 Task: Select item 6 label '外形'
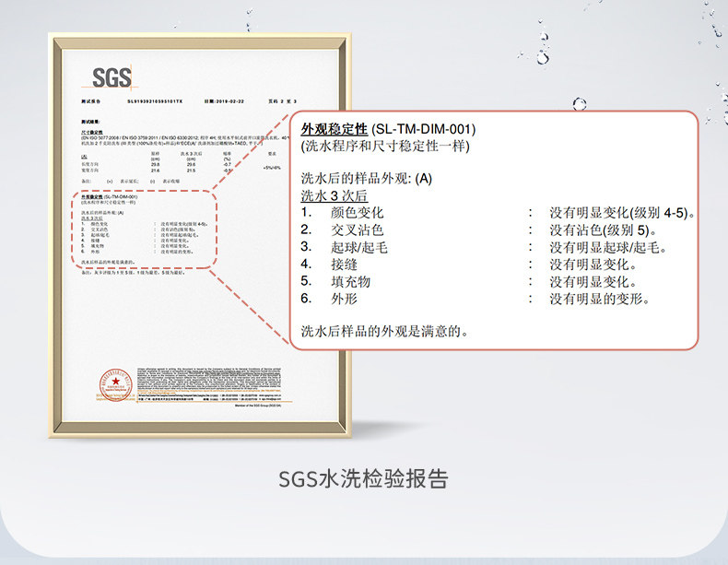(x=344, y=299)
